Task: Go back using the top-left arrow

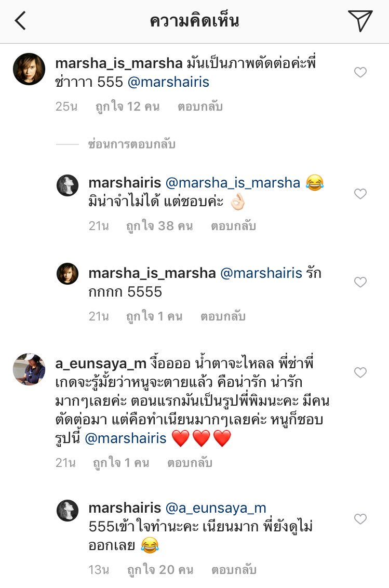Action: click(x=20, y=21)
